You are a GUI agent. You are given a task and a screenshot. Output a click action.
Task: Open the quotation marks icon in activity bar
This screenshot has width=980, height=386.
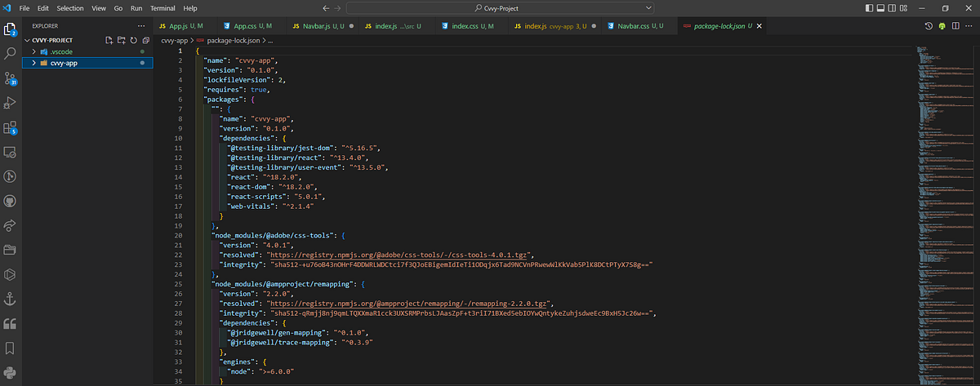(x=11, y=323)
